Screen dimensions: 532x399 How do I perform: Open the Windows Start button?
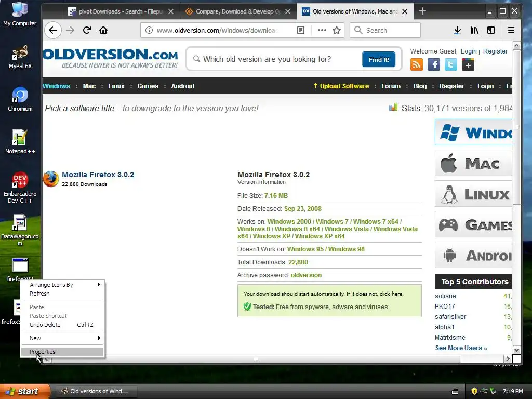coord(25,391)
